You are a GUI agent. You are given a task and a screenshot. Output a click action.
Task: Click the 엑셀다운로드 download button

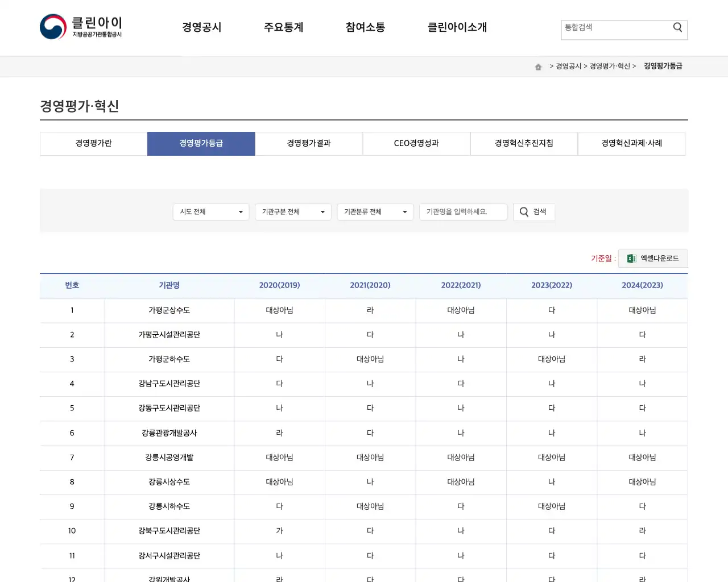[653, 259]
